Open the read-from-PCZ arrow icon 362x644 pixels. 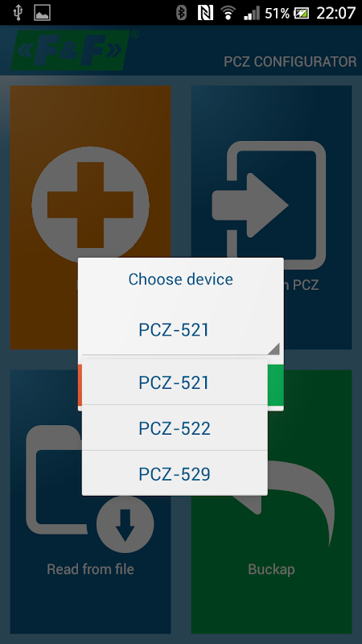click(x=269, y=205)
